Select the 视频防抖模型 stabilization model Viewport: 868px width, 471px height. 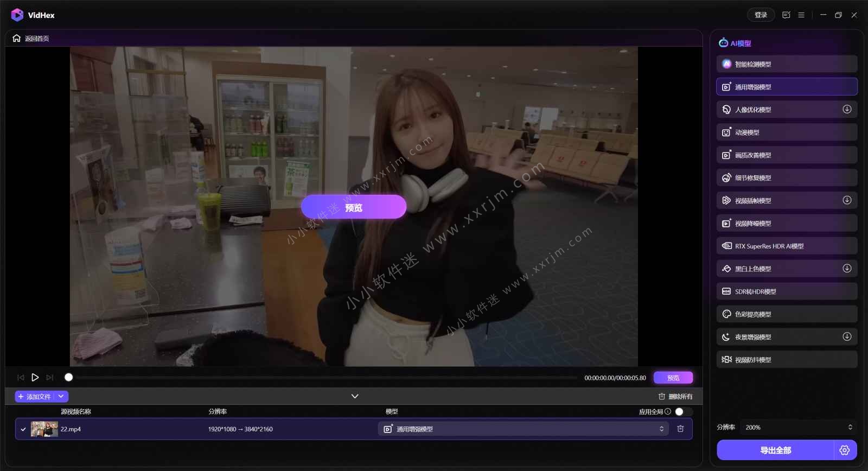787,360
